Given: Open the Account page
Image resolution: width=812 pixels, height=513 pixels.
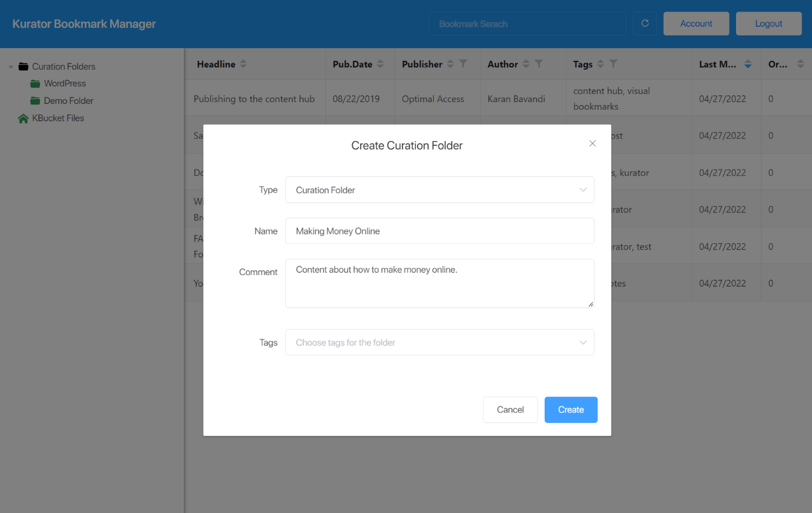Looking at the screenshot, I should tap(696, 24).
